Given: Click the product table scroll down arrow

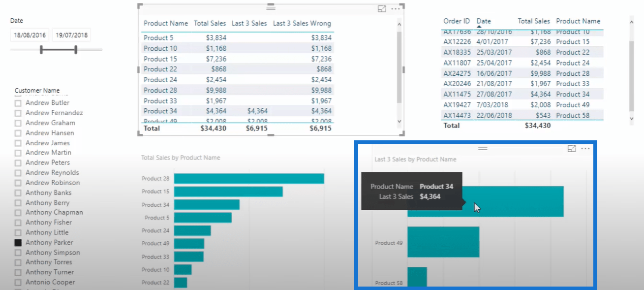Looking at the screenshot, I should [399, 121].
